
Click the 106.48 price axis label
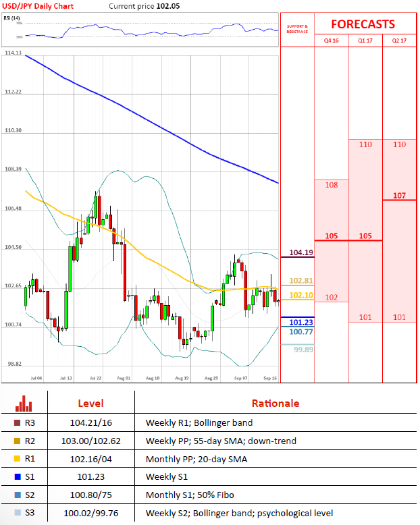[13, 209]
